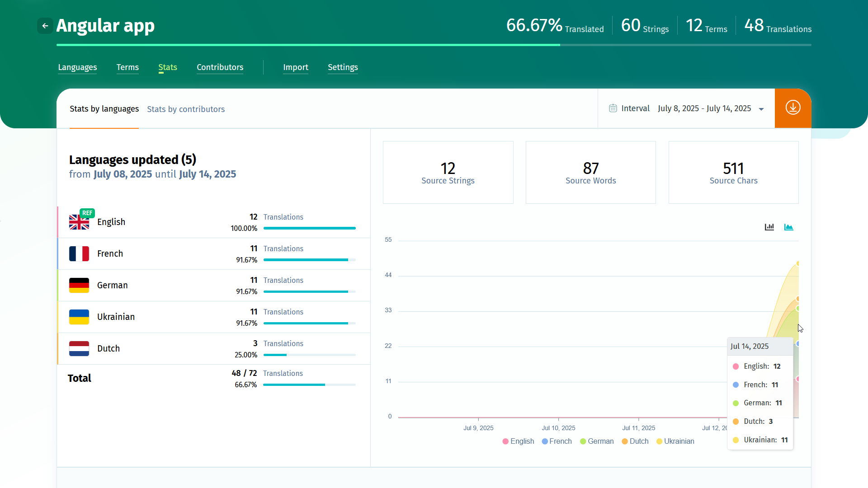This screenshot has height=488, width=868.
Task: Open the Languages tab
Action: pos(77,67)
